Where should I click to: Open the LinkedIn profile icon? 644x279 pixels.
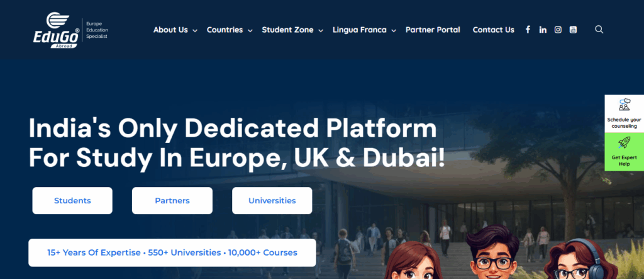pyautogui.click(x=543, y=30)
